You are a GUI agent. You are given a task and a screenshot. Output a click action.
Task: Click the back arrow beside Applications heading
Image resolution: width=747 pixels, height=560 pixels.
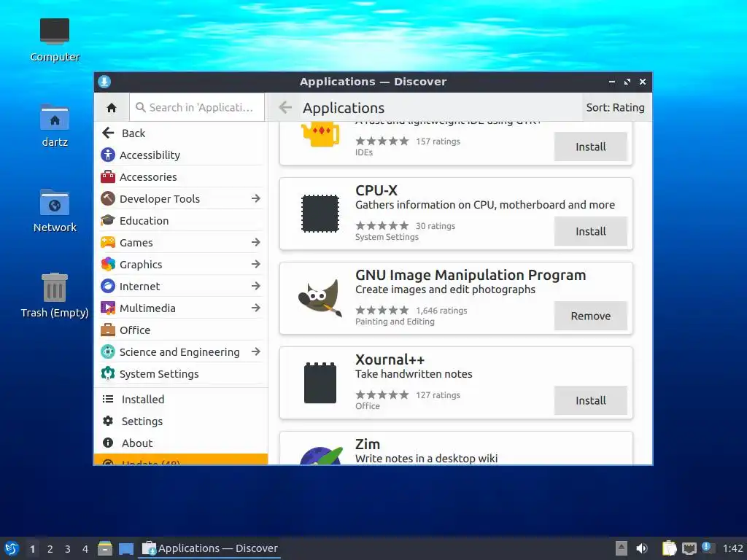pyautogui.click(x=285, y=108)
